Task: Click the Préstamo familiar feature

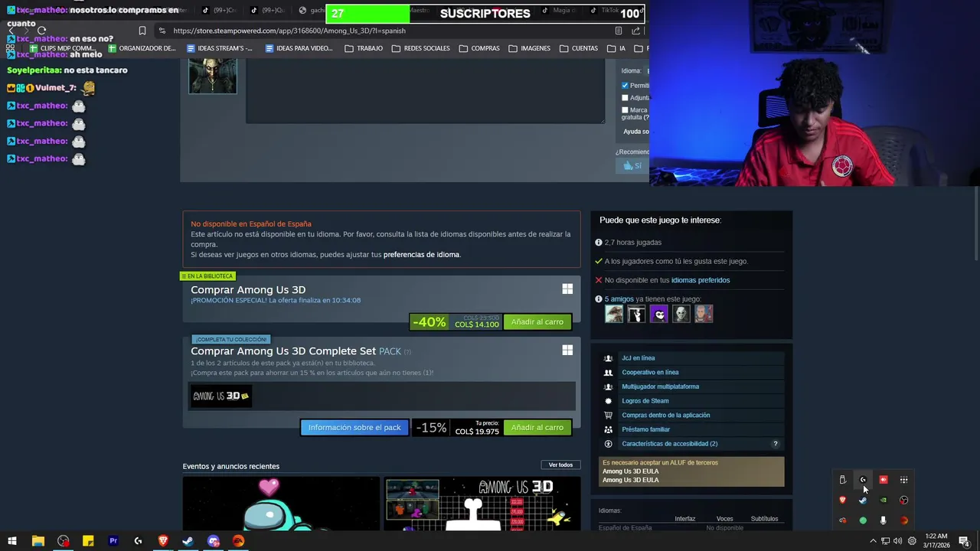Action: [x=645, y=430]
